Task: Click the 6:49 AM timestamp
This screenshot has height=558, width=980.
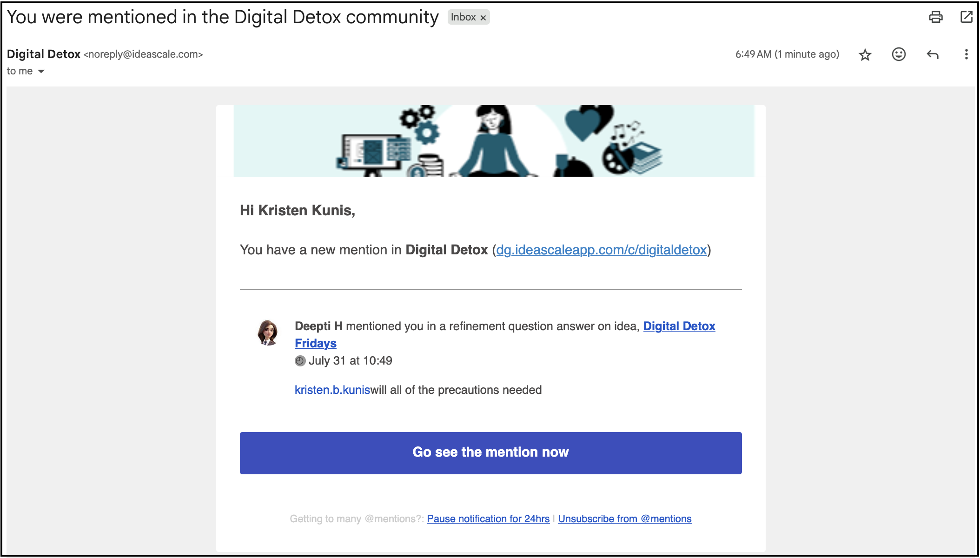Action: click(787, 54)
